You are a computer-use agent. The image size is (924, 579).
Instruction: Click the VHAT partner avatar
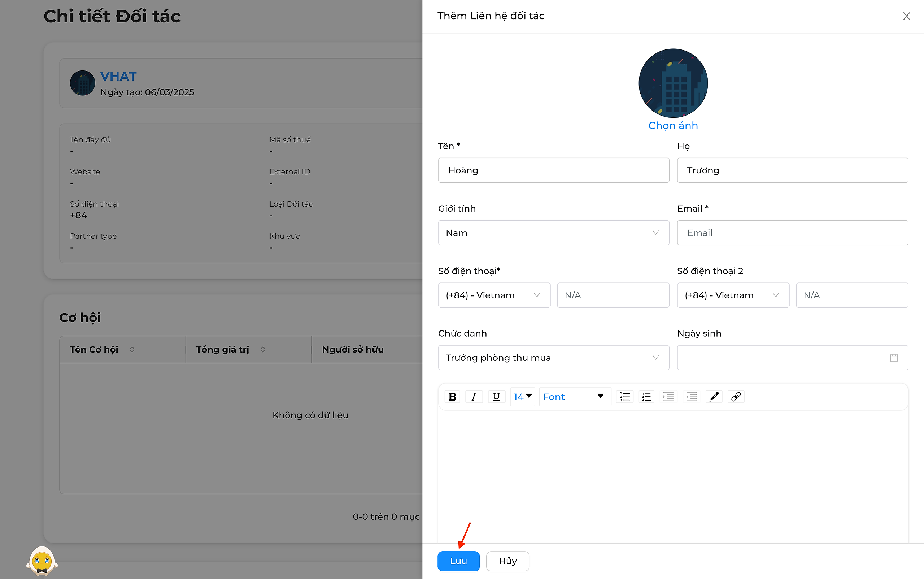coord(83,83)
